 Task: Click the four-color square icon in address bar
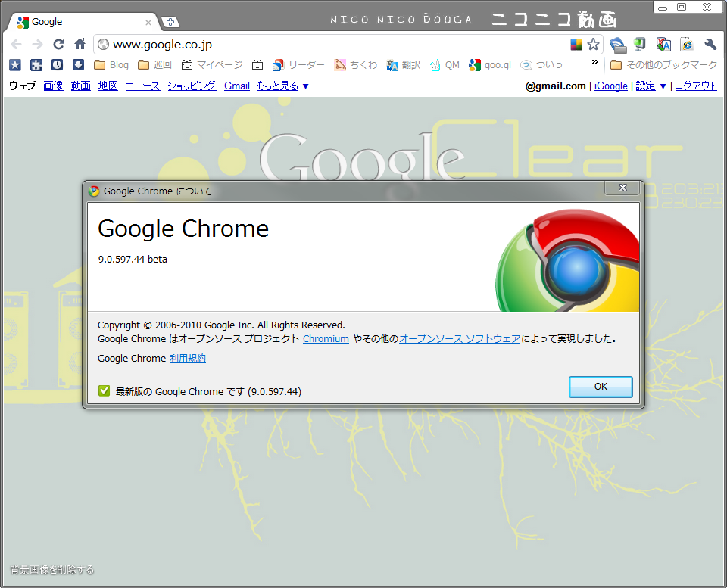point(576,45)
